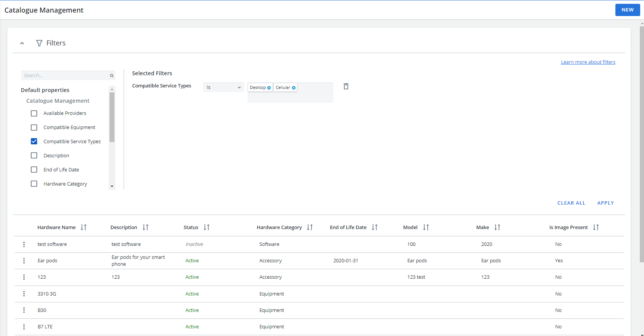
Task: Click the Catalogue Management group label
Action: point(58,101)
